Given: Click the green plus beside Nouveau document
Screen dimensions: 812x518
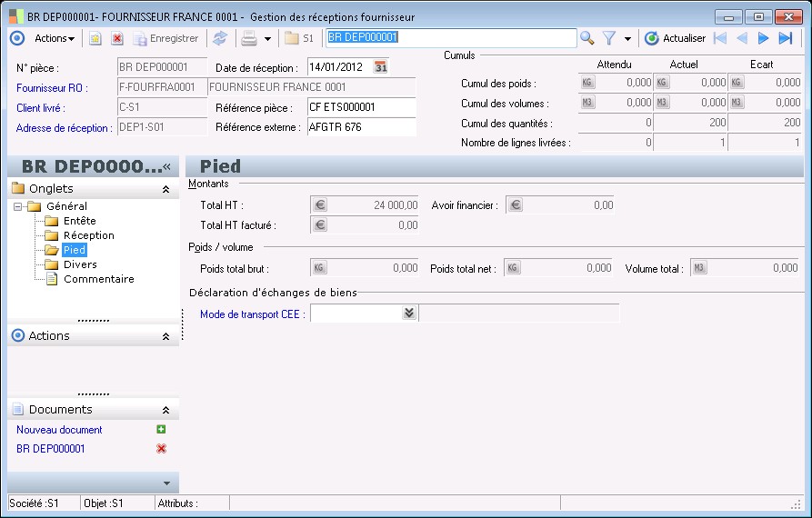Looking at the screenshot, I should click(161, 430).
